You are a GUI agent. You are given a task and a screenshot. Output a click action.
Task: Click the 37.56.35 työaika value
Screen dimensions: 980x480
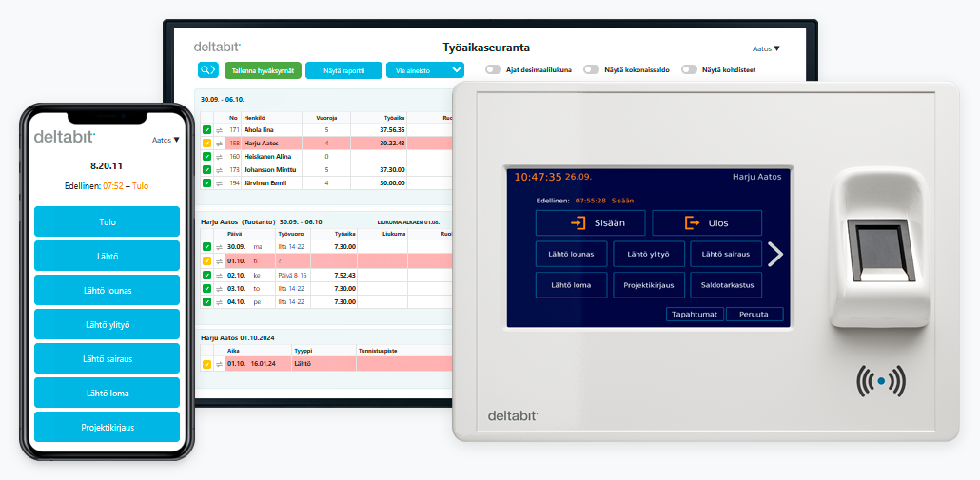pyautogui.click(x=393, y=130)
